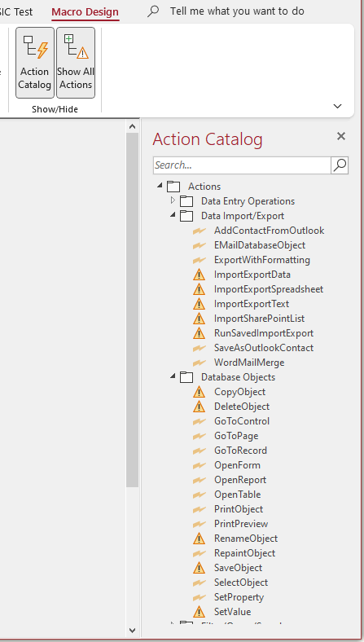Click the ImportExportSpreadsheet warning icon
The height and width of the screenshot is (642, 364).
point(199,289)
